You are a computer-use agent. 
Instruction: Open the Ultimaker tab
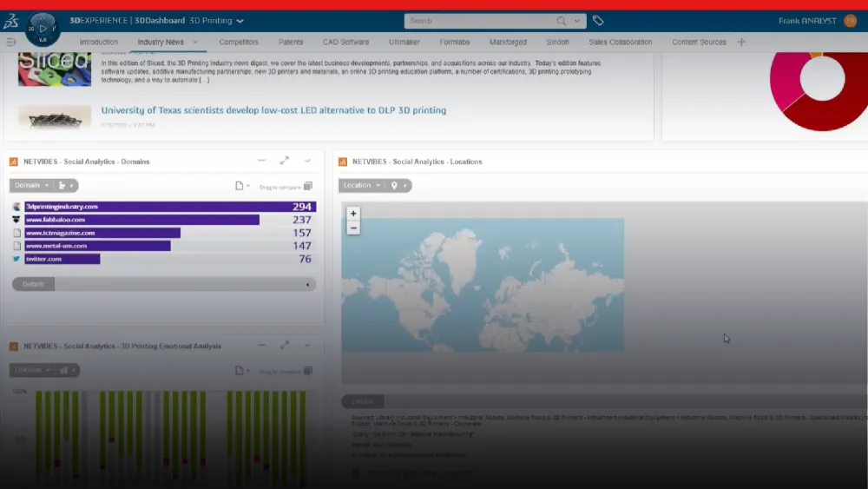coord(404,42)
